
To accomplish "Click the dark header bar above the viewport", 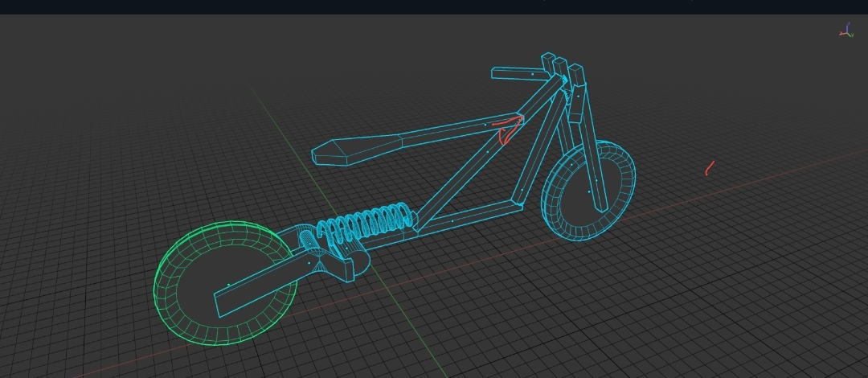I will 434,7.
